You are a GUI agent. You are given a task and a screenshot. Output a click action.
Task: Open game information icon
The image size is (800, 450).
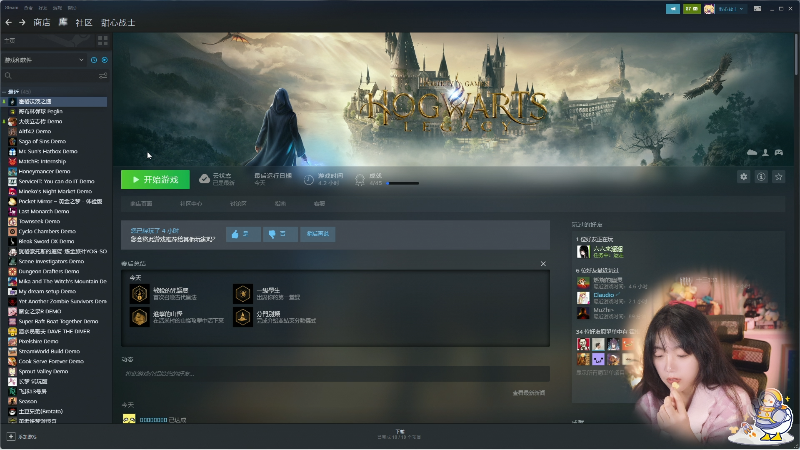point(761,177)
